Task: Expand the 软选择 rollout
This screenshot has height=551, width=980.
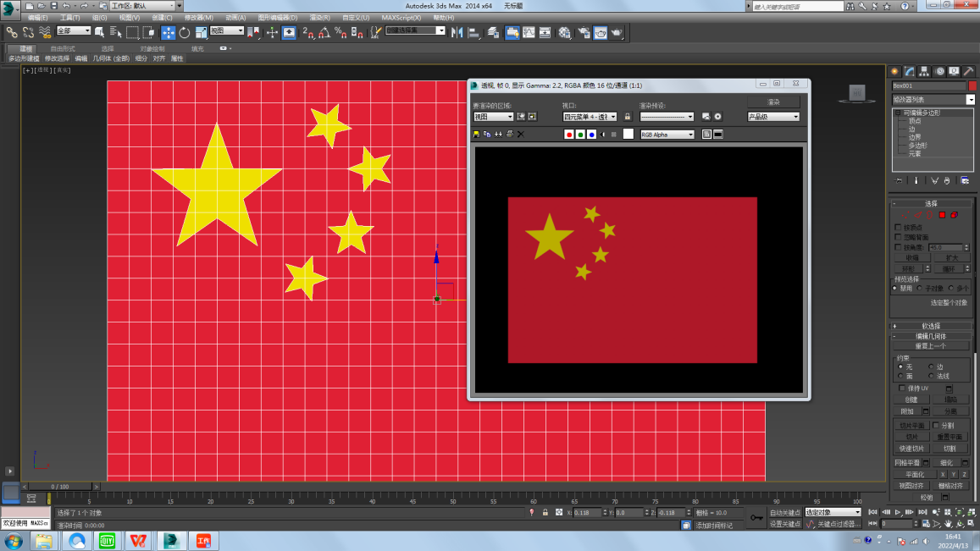Action: tap(931, 326)
